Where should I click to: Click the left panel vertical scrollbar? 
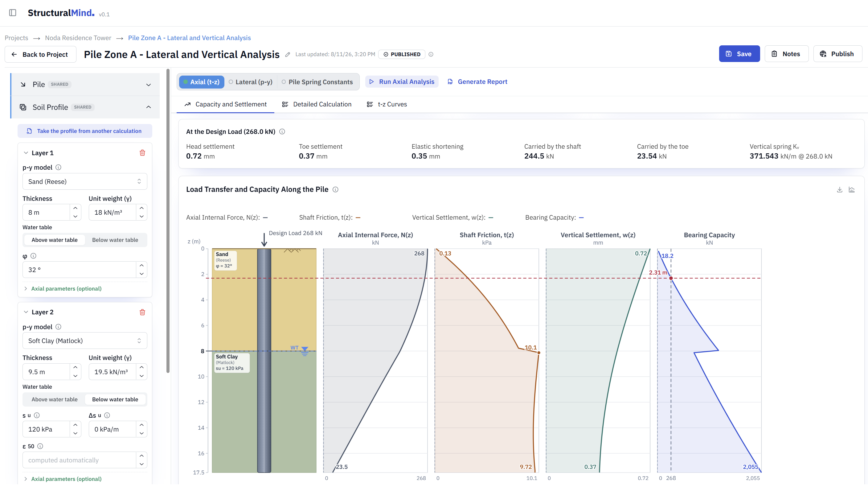pos(168,221)
